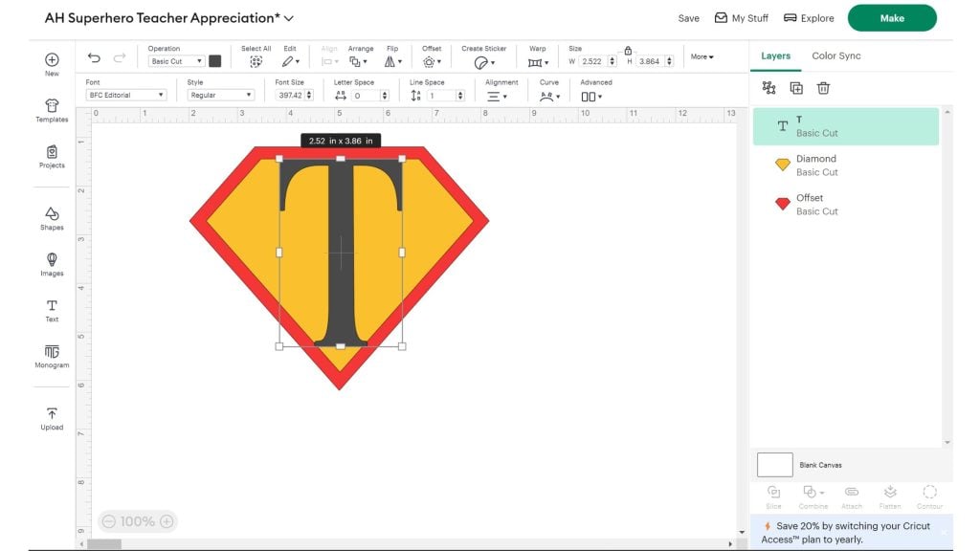Screen dimensions: 980x551
Task: Delete the selected layer
Action: (x=823, y=88)
